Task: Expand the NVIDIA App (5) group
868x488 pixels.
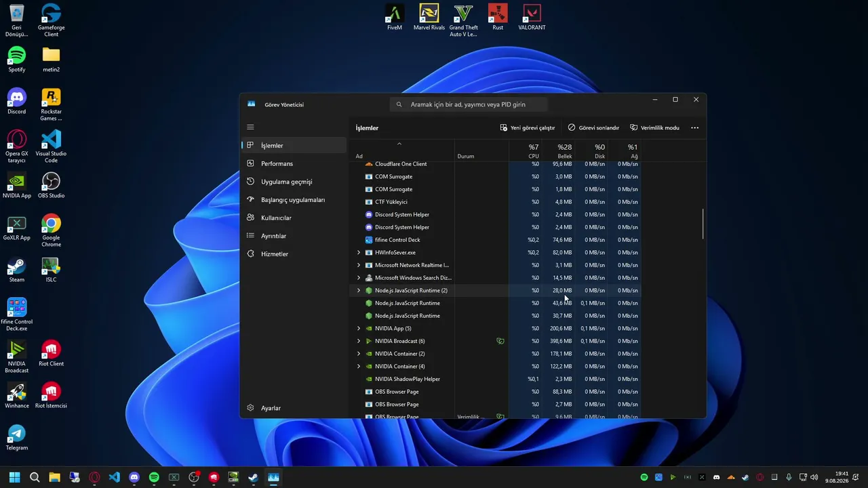Action: tap(359, 329)
